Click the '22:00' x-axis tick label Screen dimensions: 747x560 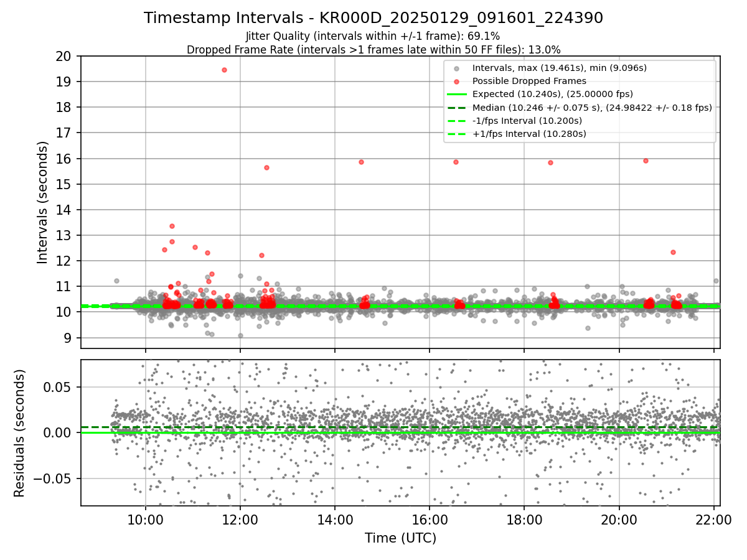pos(713,520)
